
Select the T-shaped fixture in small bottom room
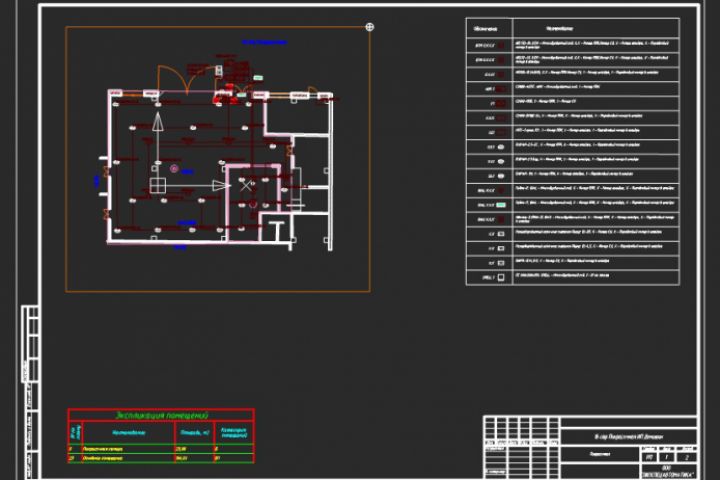click(x=277, y=230)
